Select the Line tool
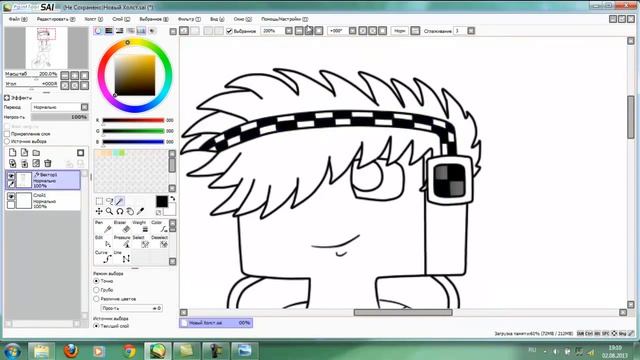Image resolution: width=640 pixels, height=360 pixels. 122,257
